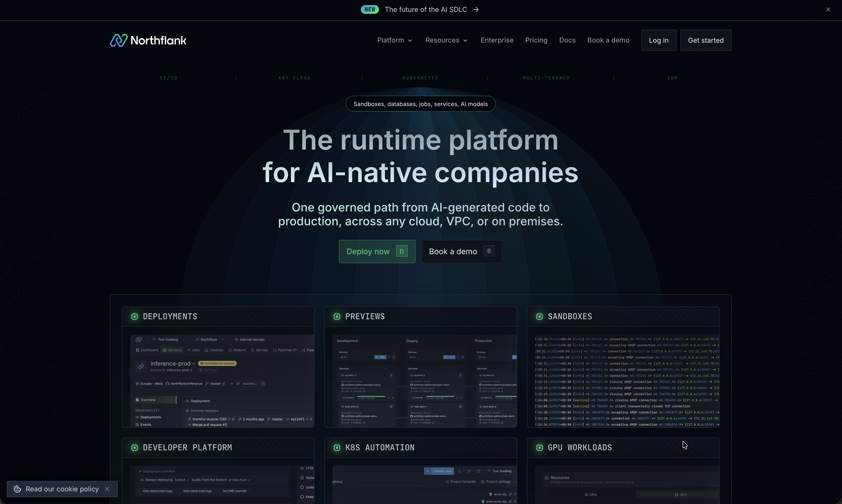The image size is (842, 504).
Task: Delete redis demo d with its trash icon
Action: point(391,407)
